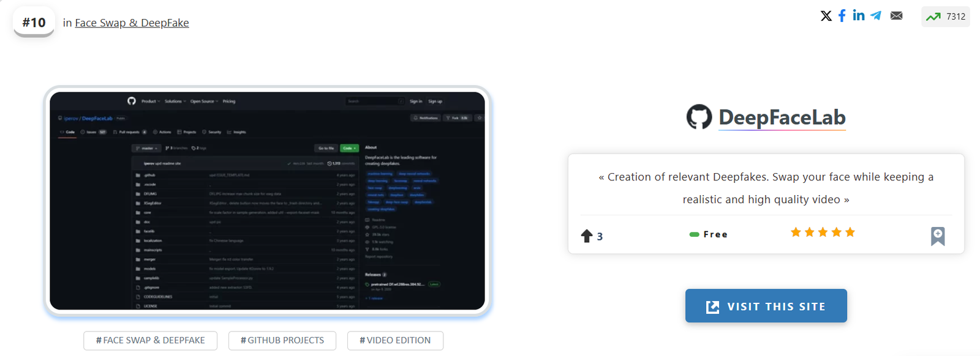Click the DeepFaceLab description quote text
The image size is (980, 356).
click(x=766, y=188)
